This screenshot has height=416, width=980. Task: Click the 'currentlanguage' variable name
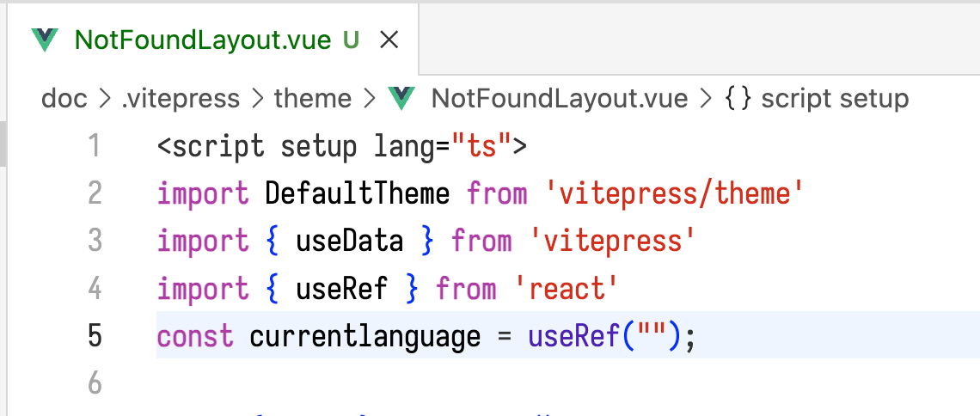click(x=365, y=337)
